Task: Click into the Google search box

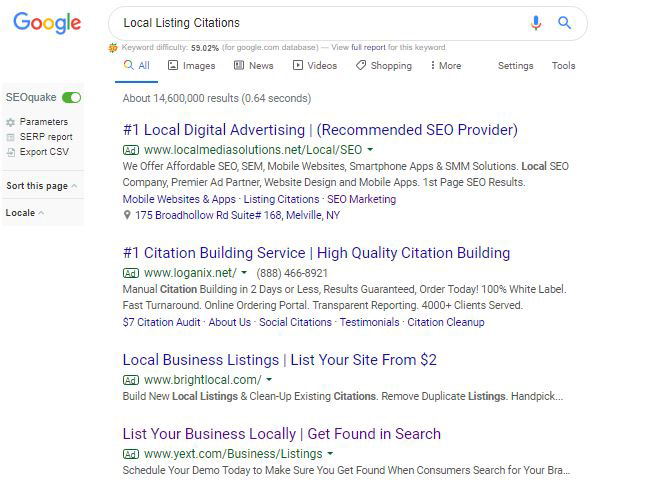Action: (320, 23)
